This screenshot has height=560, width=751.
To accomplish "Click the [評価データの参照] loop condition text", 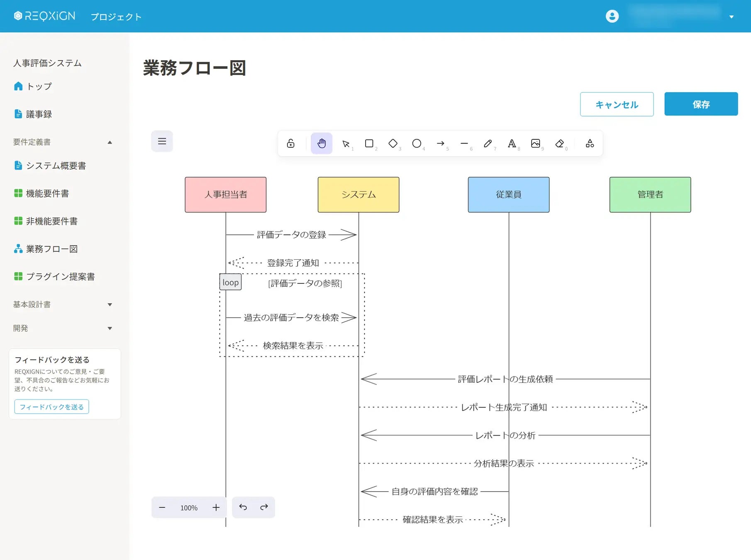I will (x=305, y=283).
